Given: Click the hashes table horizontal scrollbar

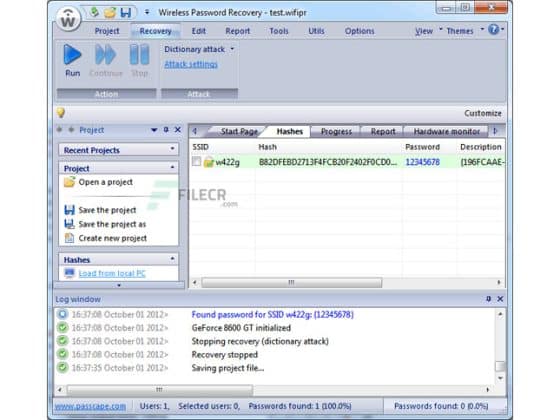Looking at the screenshot, I should [x=291, y=282].
